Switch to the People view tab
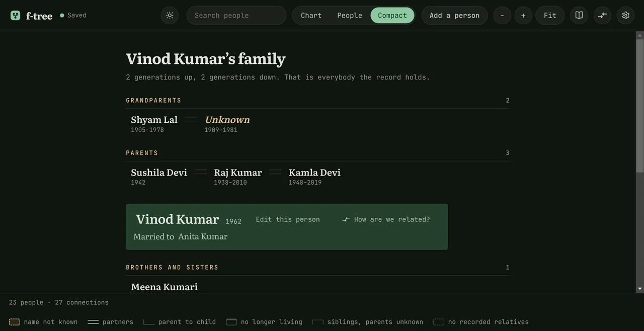 pyautogui.click(x=350, y=16)
